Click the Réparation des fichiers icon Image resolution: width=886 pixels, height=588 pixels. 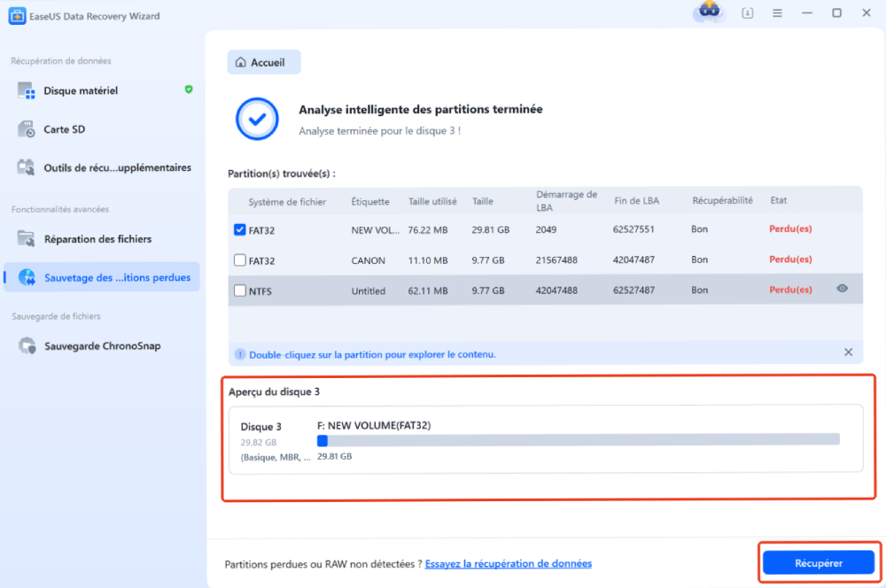point(26,239)
